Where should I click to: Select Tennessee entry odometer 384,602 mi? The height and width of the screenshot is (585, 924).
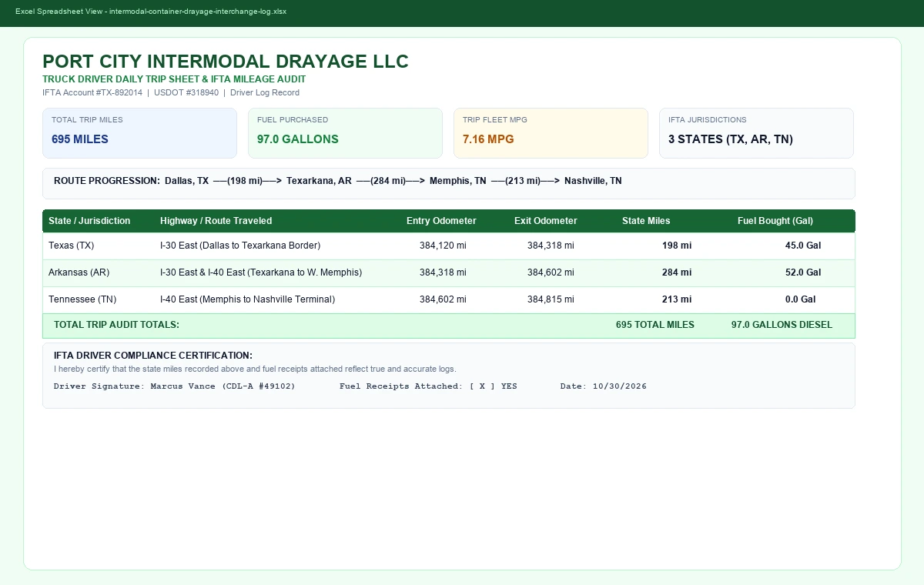point(443,299)
